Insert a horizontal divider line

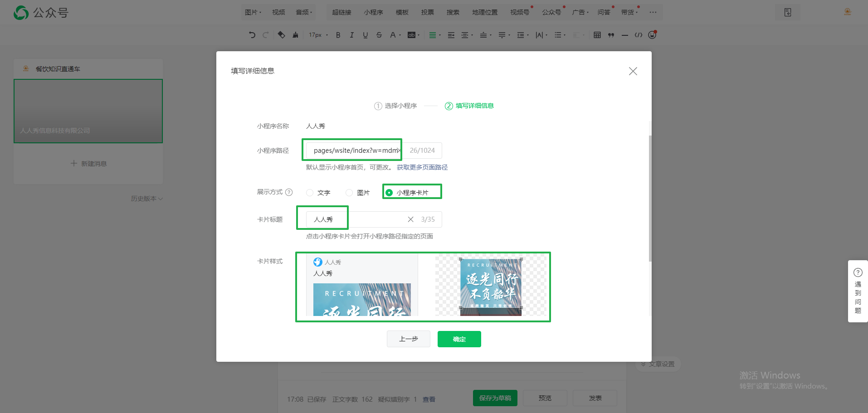click(x=625, y=35)
